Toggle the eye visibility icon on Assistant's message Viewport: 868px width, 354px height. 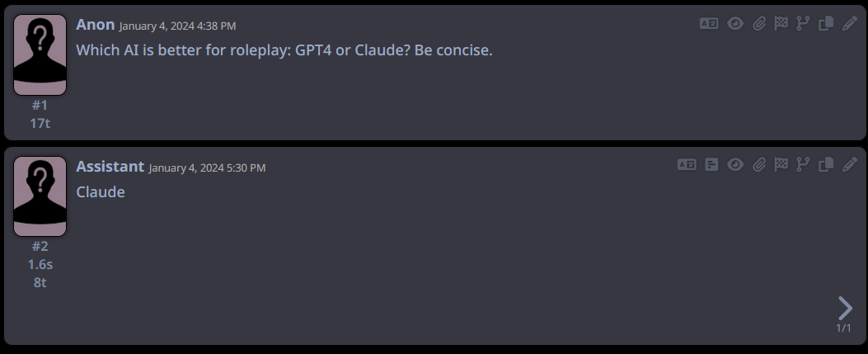(x=735, y=164)
